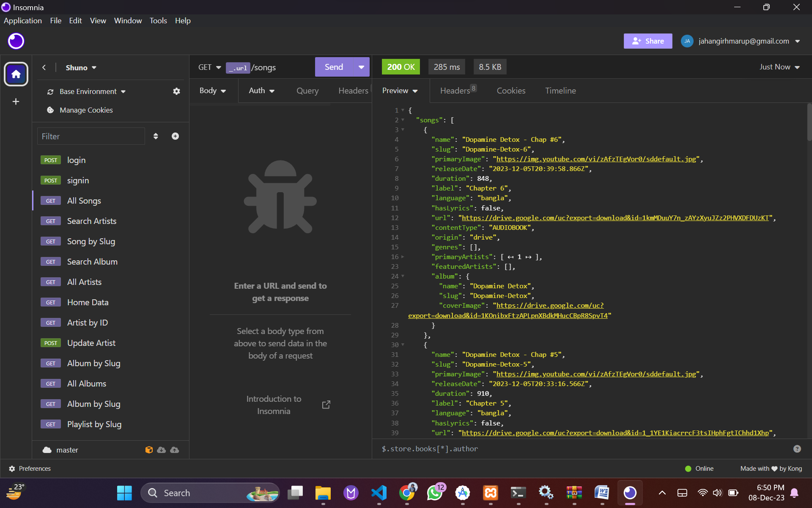Image resolution: width=812 pixels, height=508 pixels.
Task: Open the JSONPath filter help icon
Action: pos(797,449)
